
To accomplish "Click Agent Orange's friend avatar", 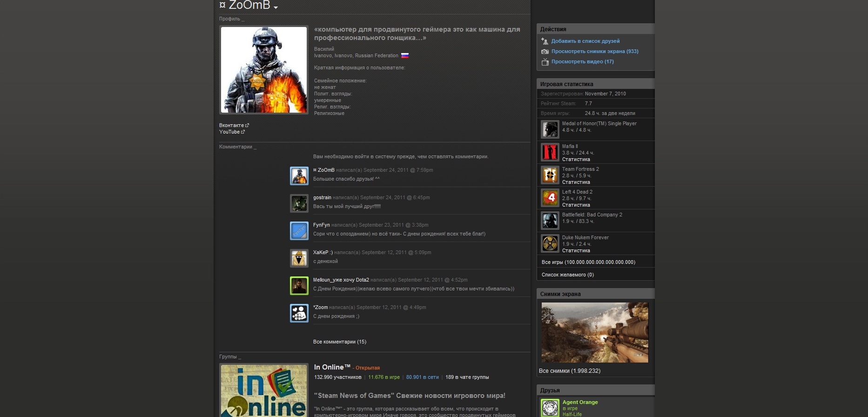I will pos(550,407).
